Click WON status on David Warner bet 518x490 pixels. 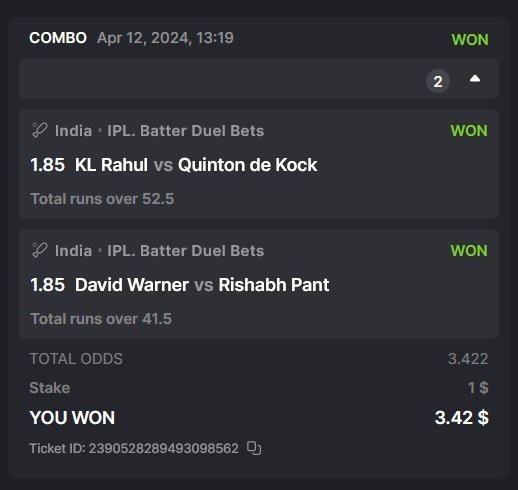[469, 251]
